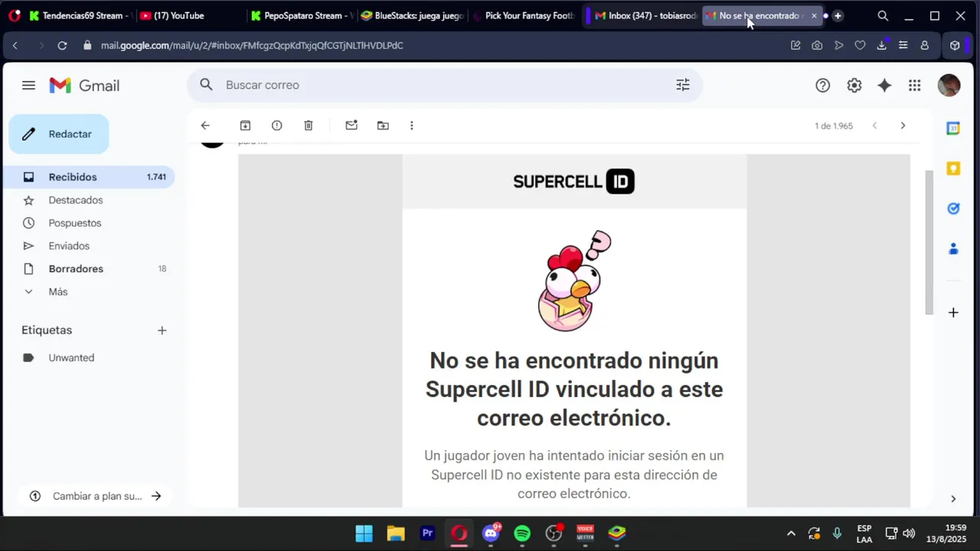Delete this email with trash icon
This screenshot has height=551, width=980.
309,126
